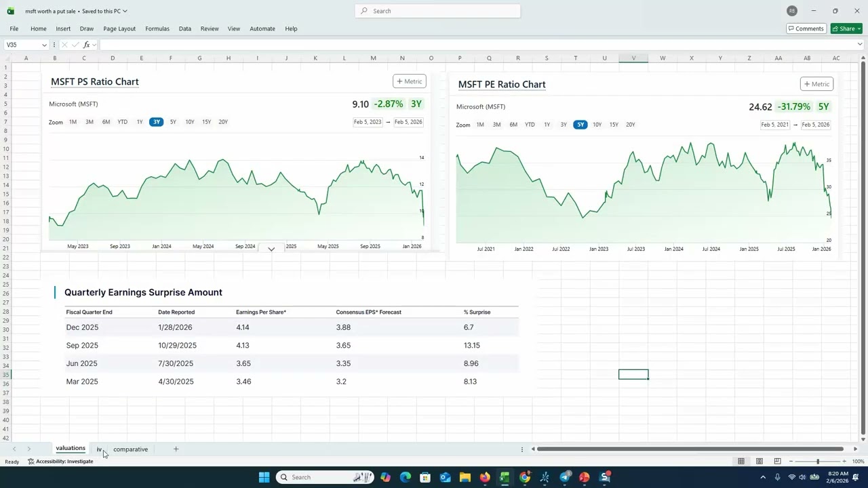This screenshot has width=868, height=488.
Task: Select 6M zoom on the PE Ratio chart
Action: [513, 125]
